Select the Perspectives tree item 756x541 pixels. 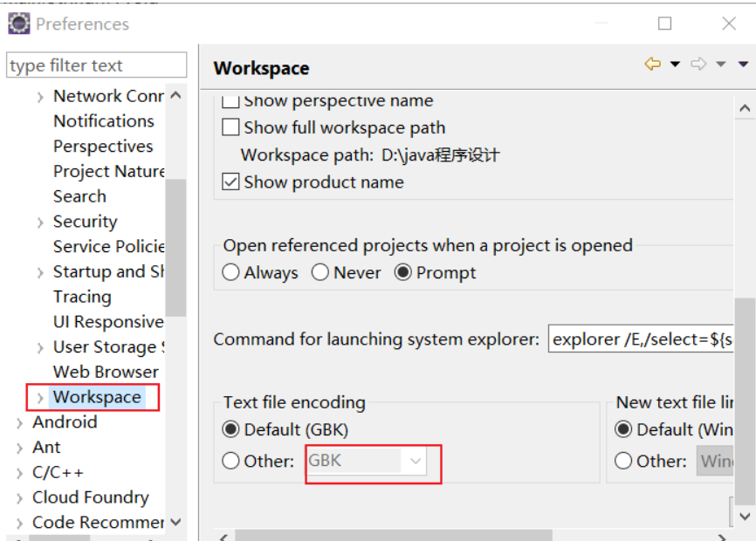pos(103,146)
